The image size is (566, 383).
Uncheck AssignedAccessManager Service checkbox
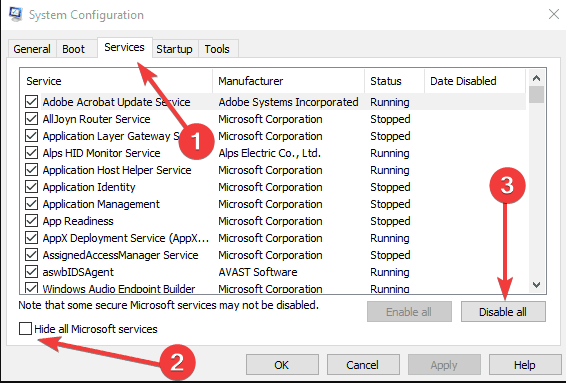click(x=31, y=254)
